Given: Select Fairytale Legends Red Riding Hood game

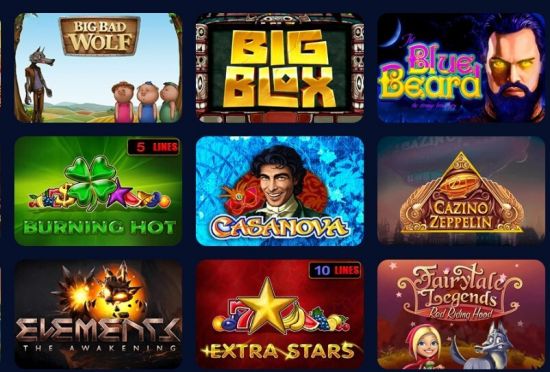Looking at the screenshot, I should 461,314.
